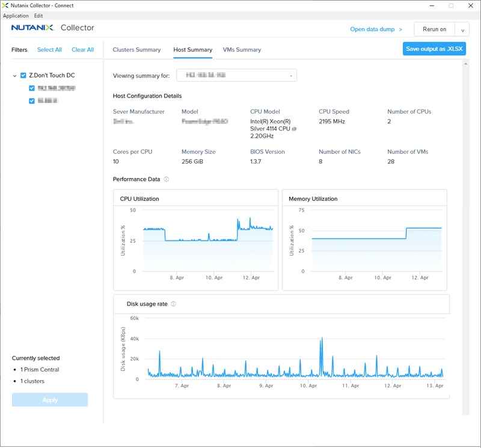Open the Rerun on dropdown arrow
This screenshot has width=481, height=448.
coord(462,29)
